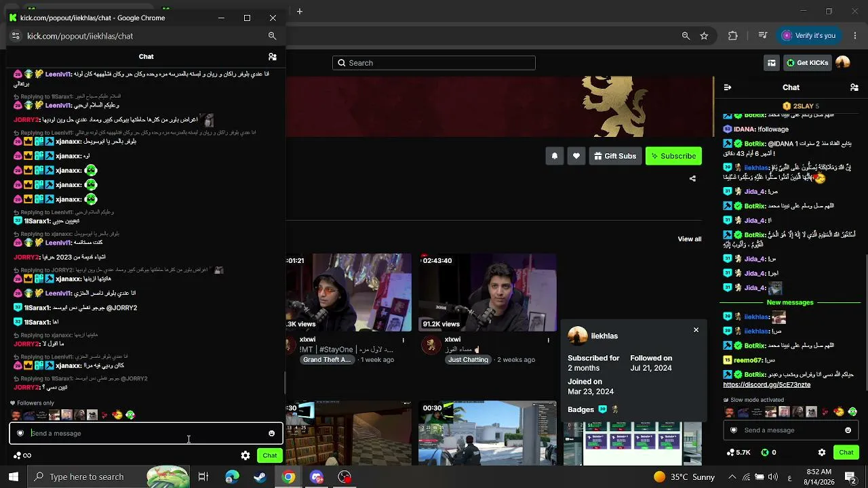Click View all videos link
This screenshot has width=868, height=488.
click(690, 239)
